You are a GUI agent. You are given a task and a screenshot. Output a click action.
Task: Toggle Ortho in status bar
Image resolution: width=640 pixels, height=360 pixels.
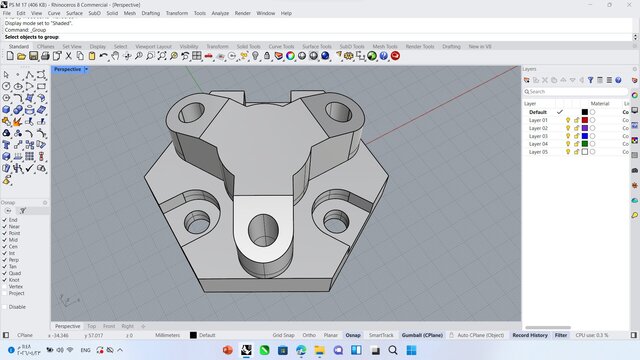(309, 335)
